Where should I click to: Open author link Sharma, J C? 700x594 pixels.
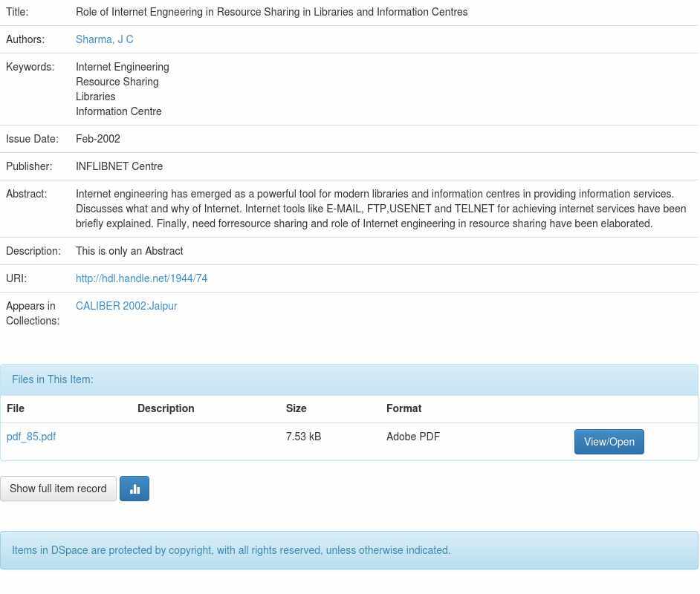tap(105, 39)
